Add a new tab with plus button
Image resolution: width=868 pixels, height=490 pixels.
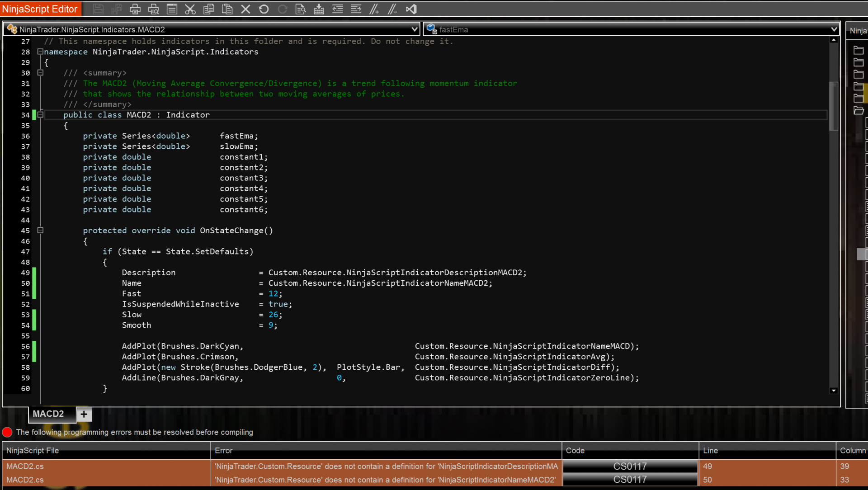[84, 414]
